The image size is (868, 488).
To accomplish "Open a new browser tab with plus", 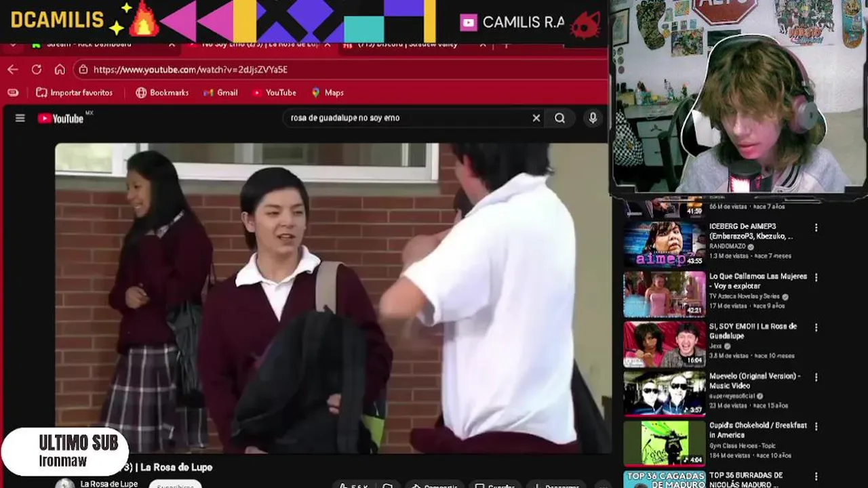I will 506,45.
